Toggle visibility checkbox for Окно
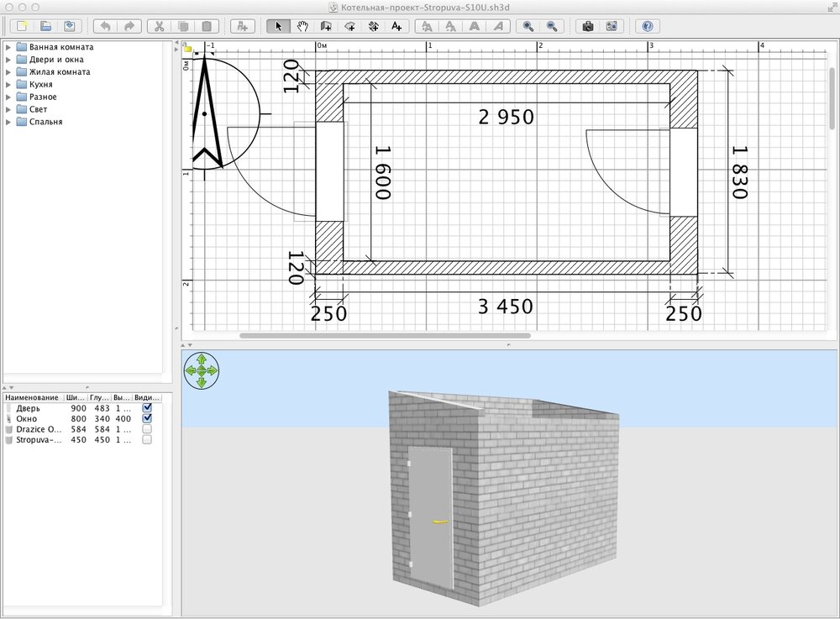Viewport: 840px width, 619px height. (x=147, y=418)
